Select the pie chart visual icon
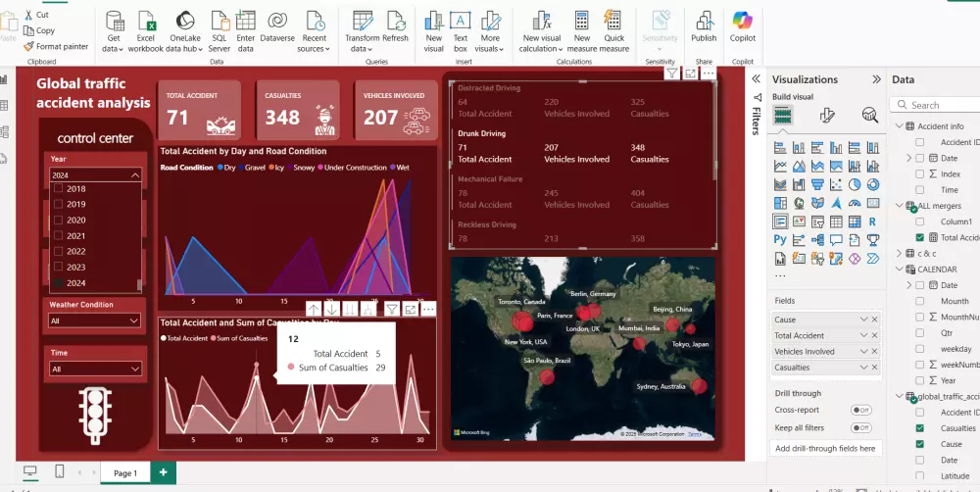The width and height of the screenshot is (980, 492). [855, 184]
